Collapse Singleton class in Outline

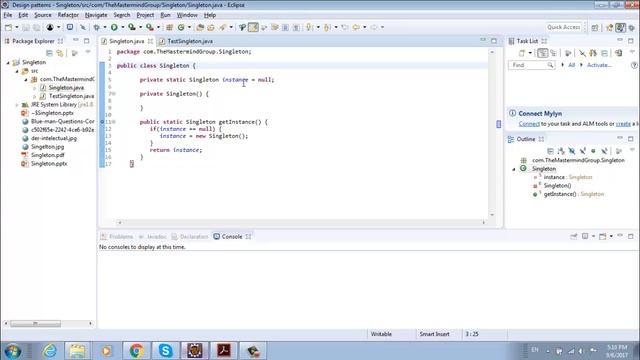pyautogui.click(x=514, y=169)
